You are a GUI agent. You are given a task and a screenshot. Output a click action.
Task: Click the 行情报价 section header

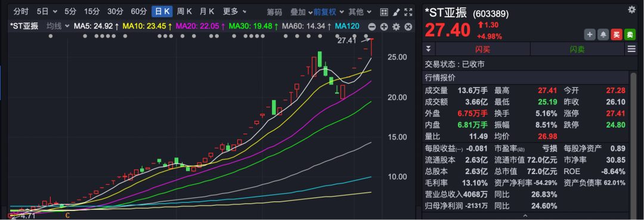coord(440,78)
